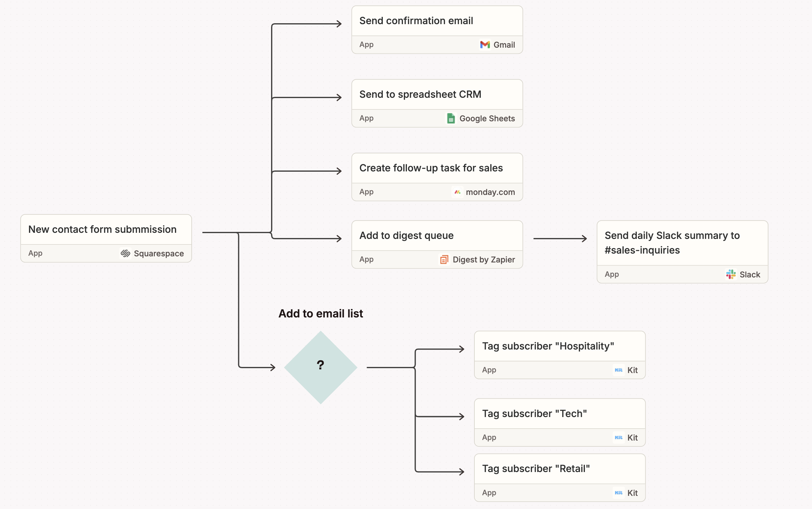Select the decision diamond with question mark
The image size is (812, 509).
[321, 367]
